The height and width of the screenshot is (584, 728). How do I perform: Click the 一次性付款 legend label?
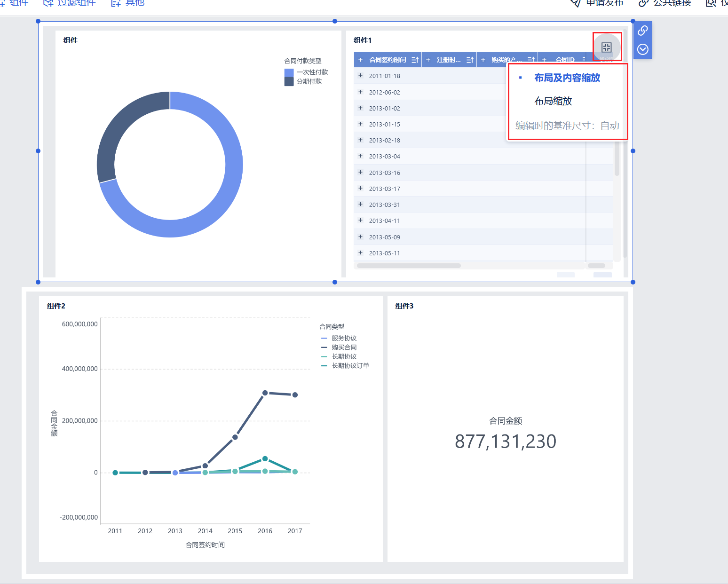click(x=312, y=72)
